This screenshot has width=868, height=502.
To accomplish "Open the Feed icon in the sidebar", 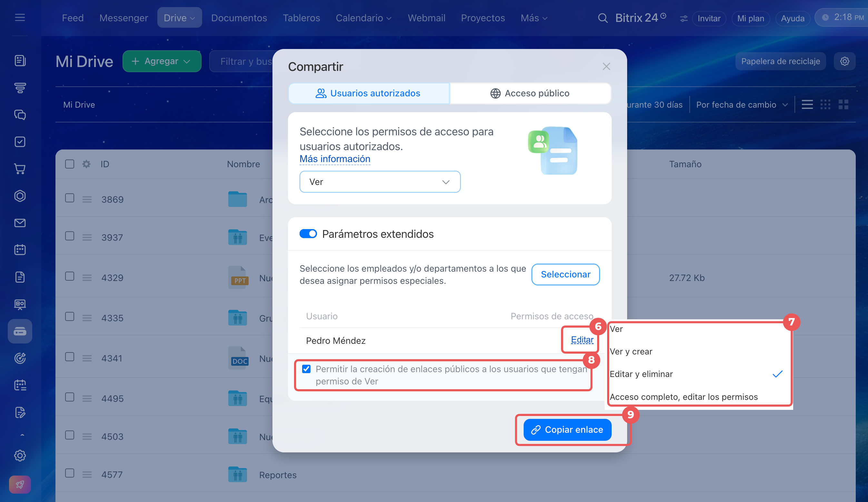I will coord(20,61).
